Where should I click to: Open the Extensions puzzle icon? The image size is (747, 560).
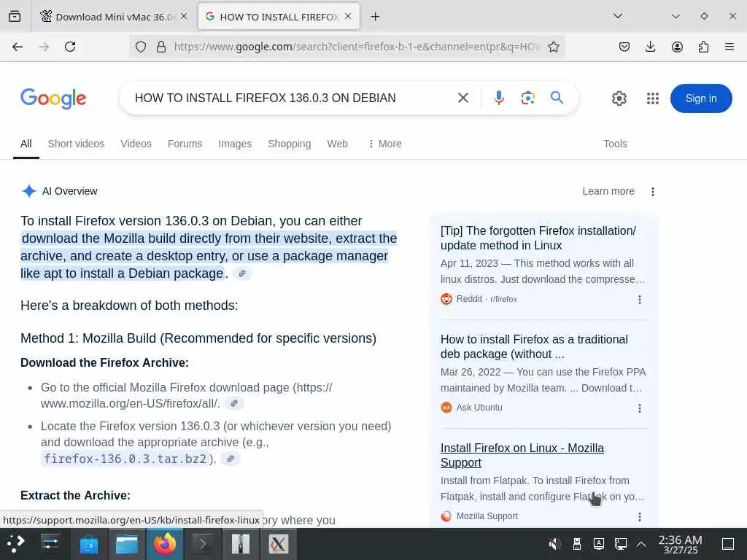pos(703,47)
